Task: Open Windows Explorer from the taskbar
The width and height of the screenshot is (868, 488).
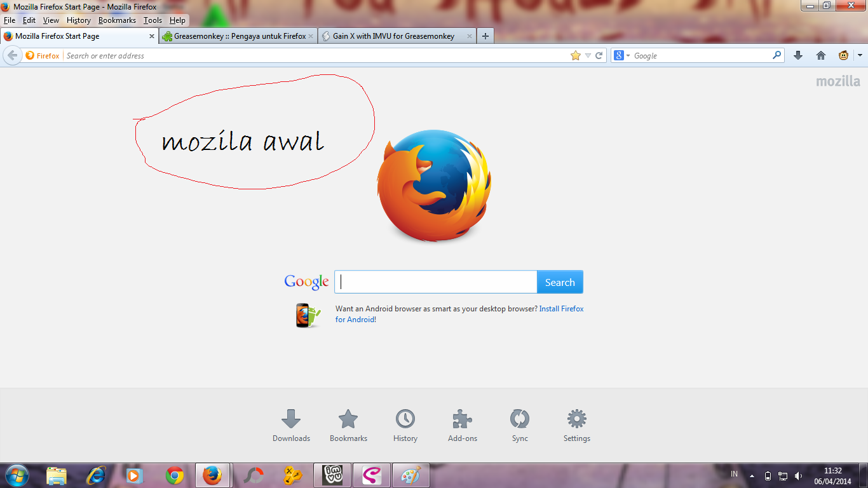Action: click(57, 475)
